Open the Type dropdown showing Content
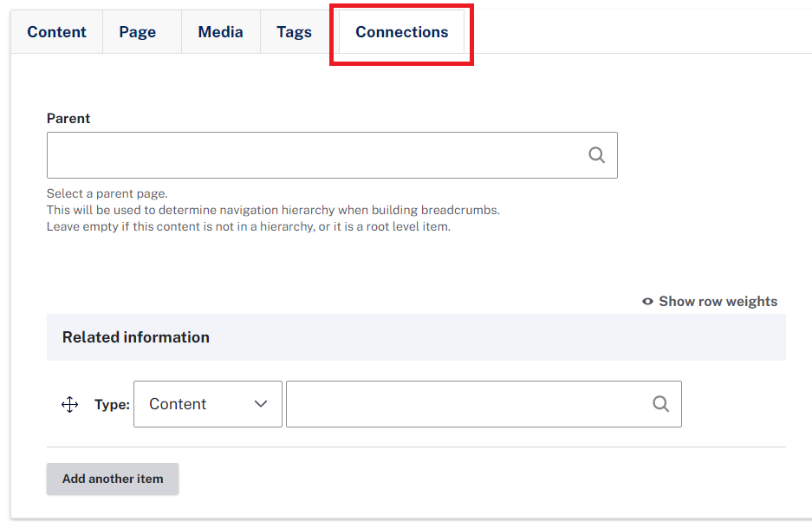The width and height of the screenshot is (812, 522). [x=208, y=404]
